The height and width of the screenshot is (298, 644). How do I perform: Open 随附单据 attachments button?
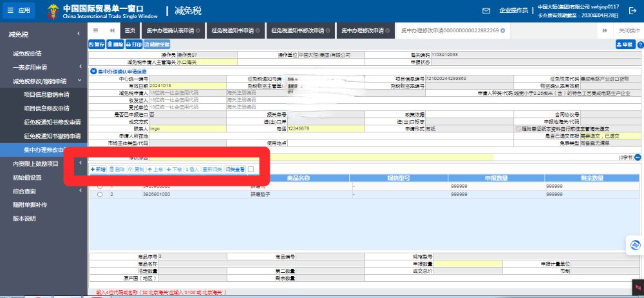pos(157,44)
